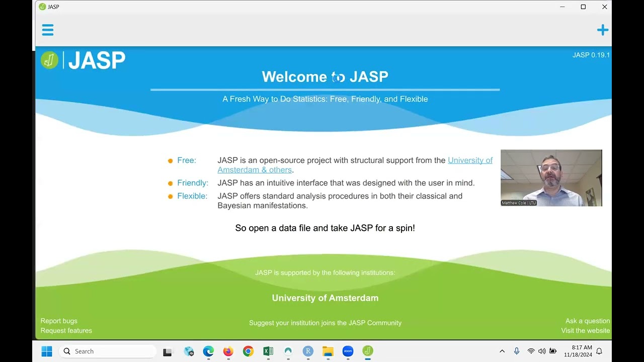The height and width of the screenshot is (362, 644).
Task: Click the speaker volume tray icon
Action: pyautogui.click(x=542, y=351)
